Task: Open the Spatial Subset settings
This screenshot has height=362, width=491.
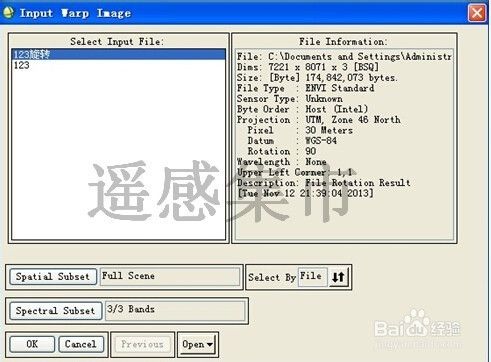Action: 53,277
